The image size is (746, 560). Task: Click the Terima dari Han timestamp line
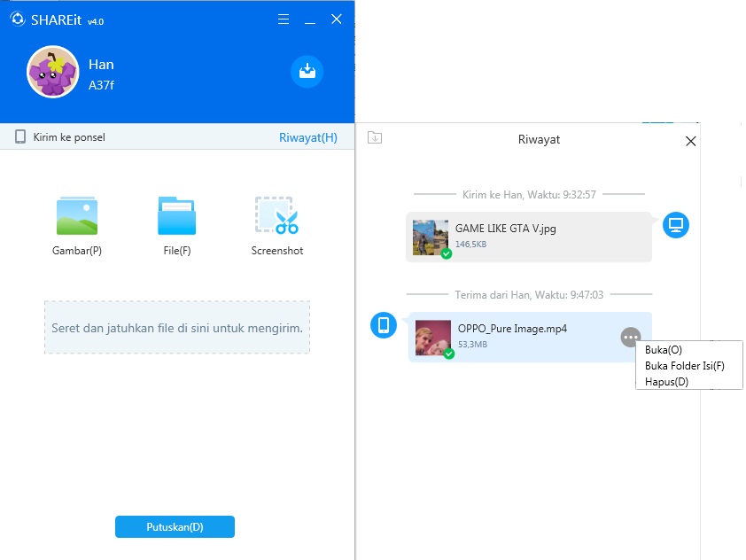coord(529,295)
